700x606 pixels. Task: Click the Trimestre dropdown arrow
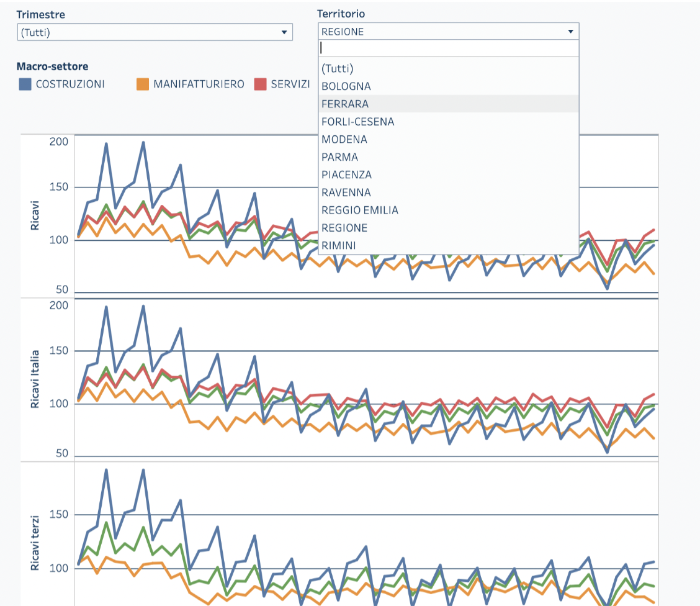(284, 32)
